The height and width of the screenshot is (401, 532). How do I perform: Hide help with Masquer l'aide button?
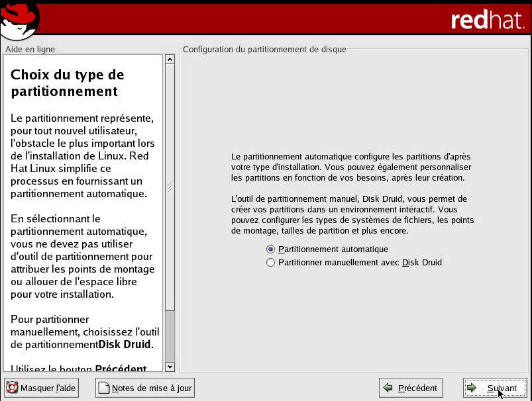(x=41, y=388)
